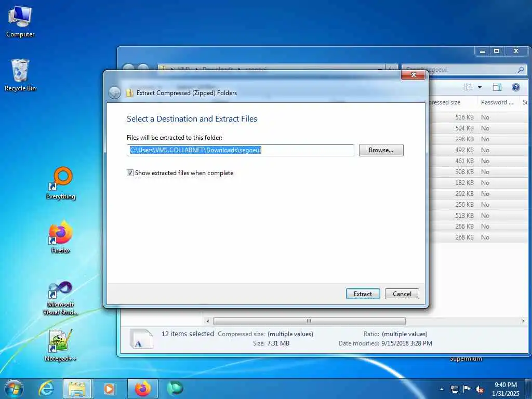
Task: Click the muted volume tray icon
Action: [x=480, y=389]
